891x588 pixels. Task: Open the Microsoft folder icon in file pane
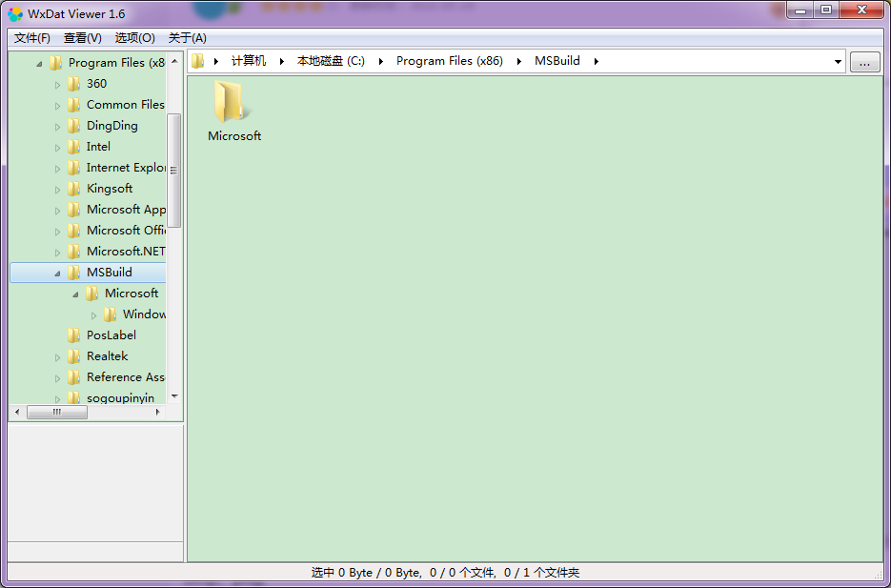(231, 103)
